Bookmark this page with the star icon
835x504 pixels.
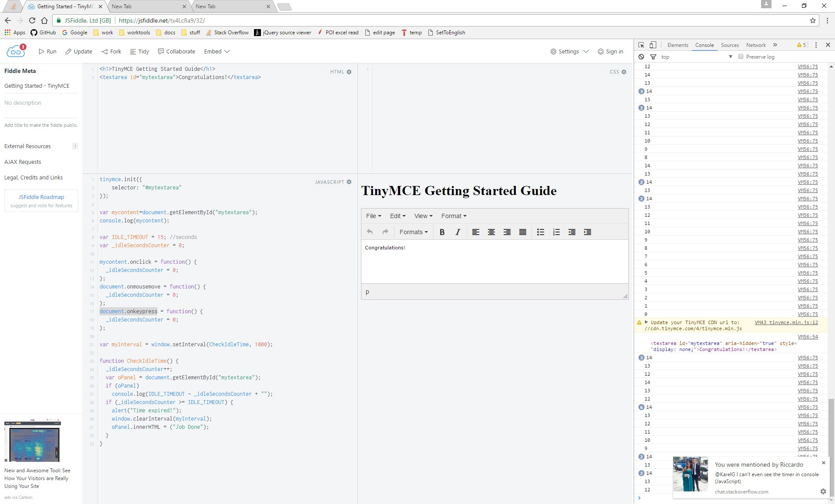[812, 20]
